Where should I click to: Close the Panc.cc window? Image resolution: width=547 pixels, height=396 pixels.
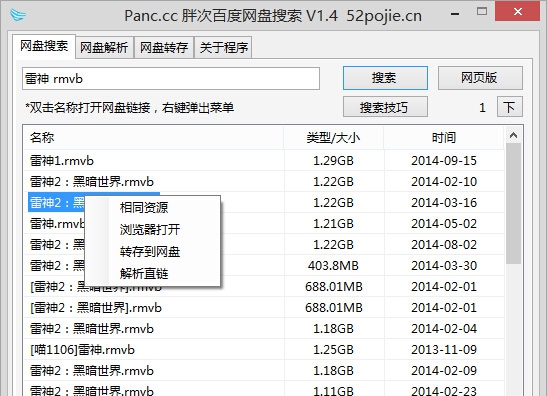(518, 12)
